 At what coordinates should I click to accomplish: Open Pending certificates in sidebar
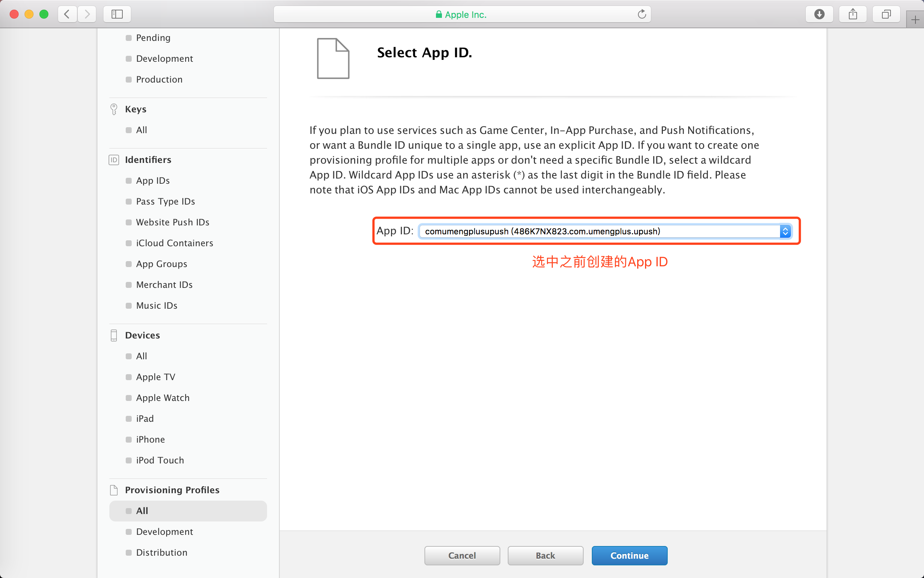[153, 38]
